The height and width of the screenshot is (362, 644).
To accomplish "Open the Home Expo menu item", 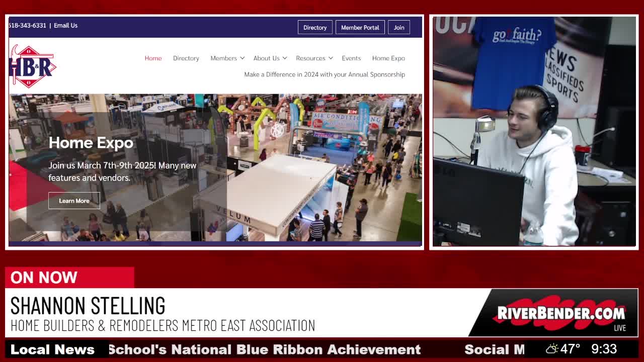I will [x=388, y=58].
